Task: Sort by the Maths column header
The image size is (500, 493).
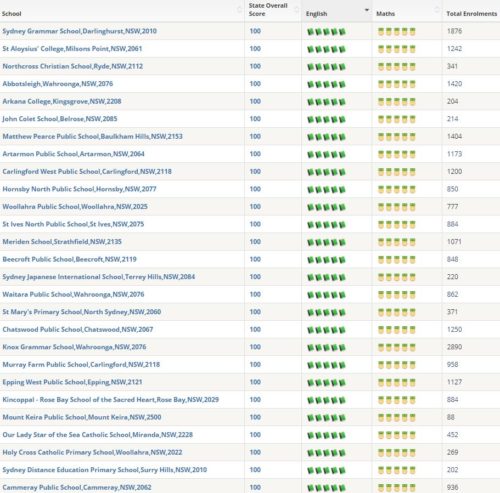Action: pos(385,14)
